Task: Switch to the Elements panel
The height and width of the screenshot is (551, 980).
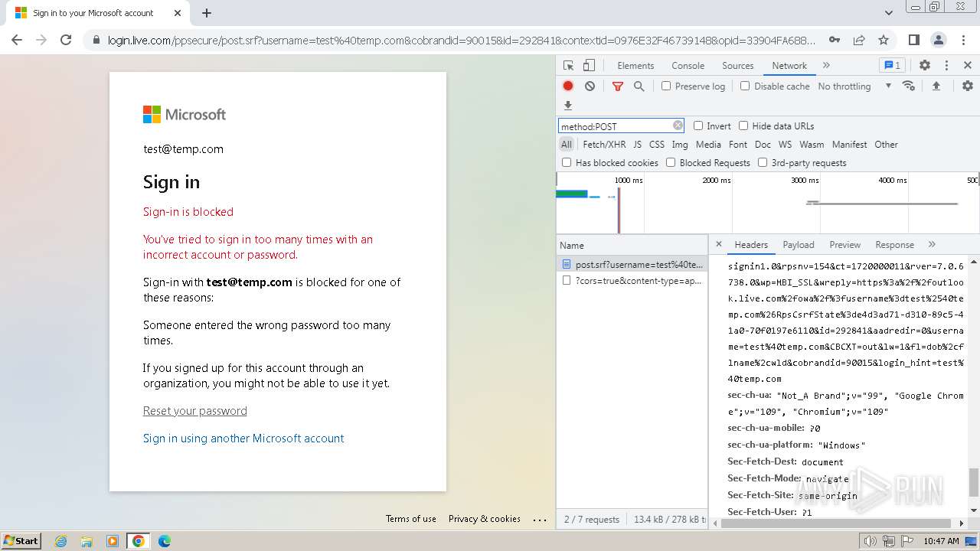Action: tap(635, 66)
